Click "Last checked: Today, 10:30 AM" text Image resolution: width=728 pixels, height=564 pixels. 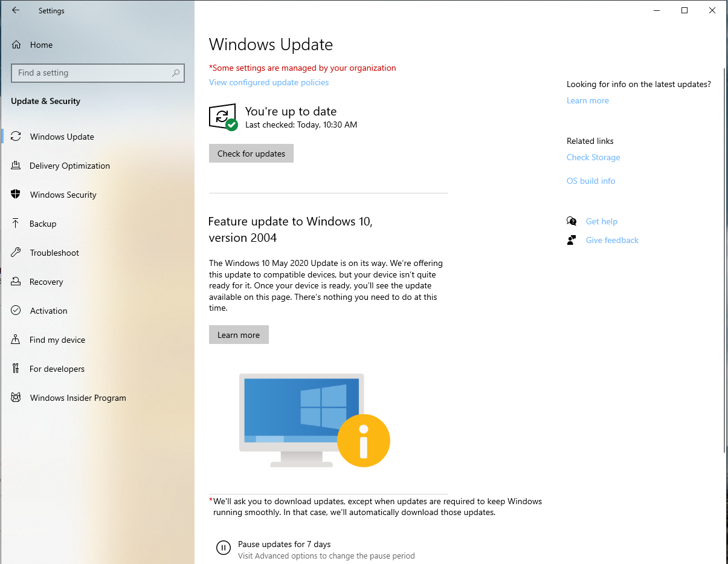click(301, 125)
